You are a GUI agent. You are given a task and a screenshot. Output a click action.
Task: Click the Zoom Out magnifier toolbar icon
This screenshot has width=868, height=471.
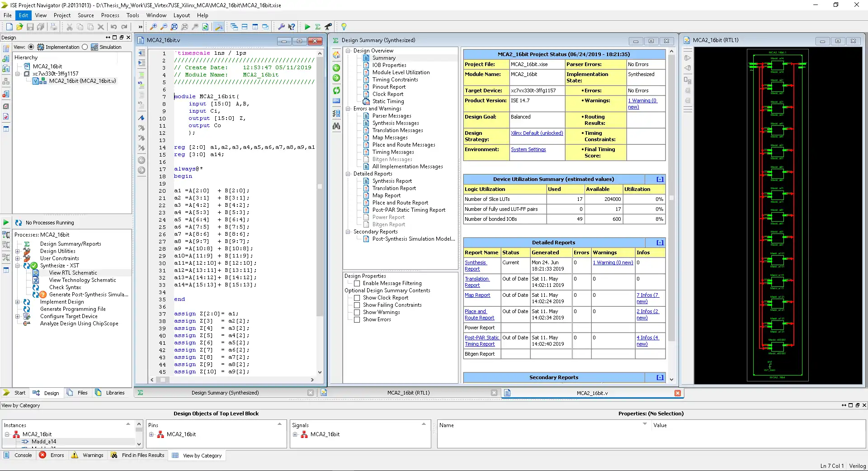click(x=164, y=27)
